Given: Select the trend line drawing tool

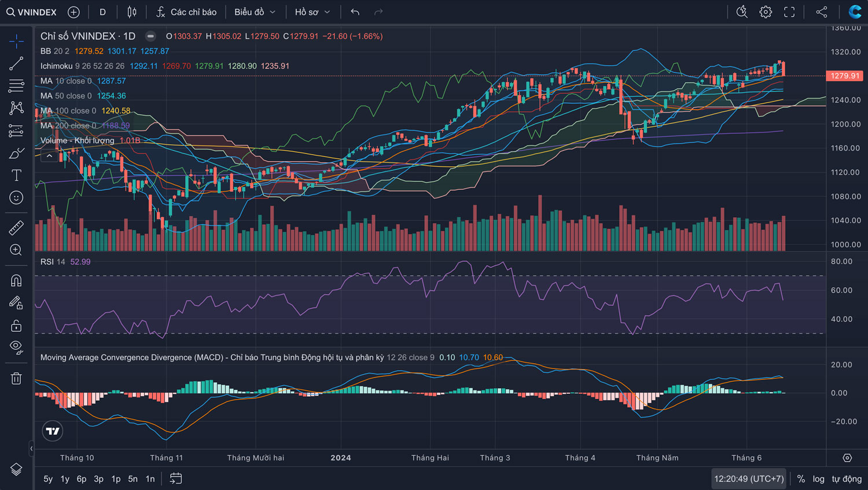Looking at the screenshot, I should [x=16, y=63].
